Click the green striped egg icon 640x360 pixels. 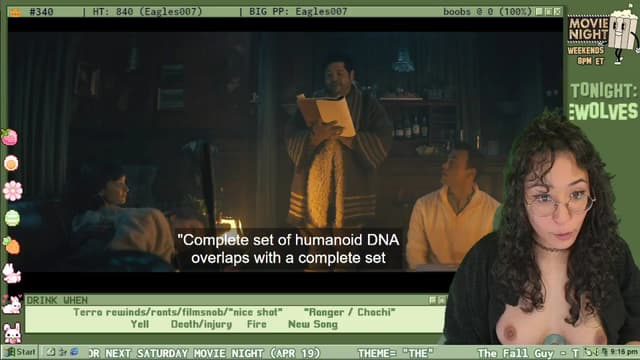point(12,218)
